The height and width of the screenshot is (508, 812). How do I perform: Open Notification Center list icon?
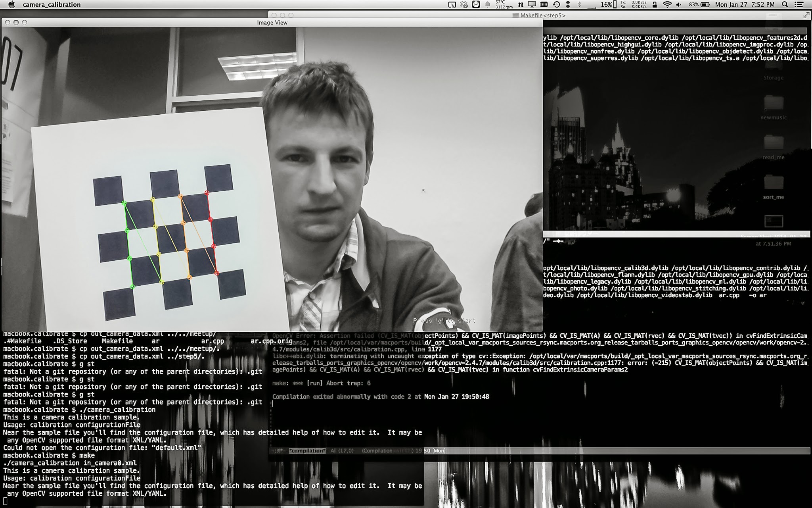800,5
